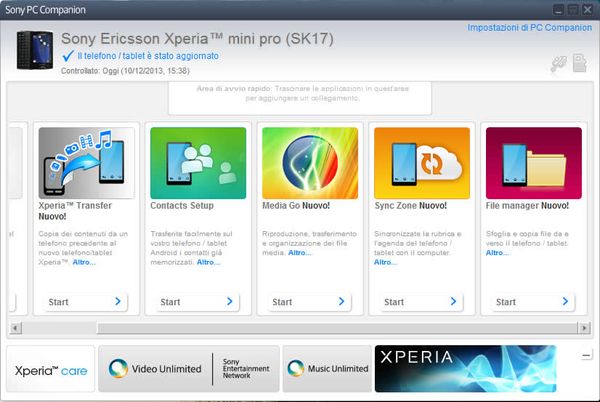Start Contacts Setup
The width and height of the screenshot is (600, 402).
point(197,302)
